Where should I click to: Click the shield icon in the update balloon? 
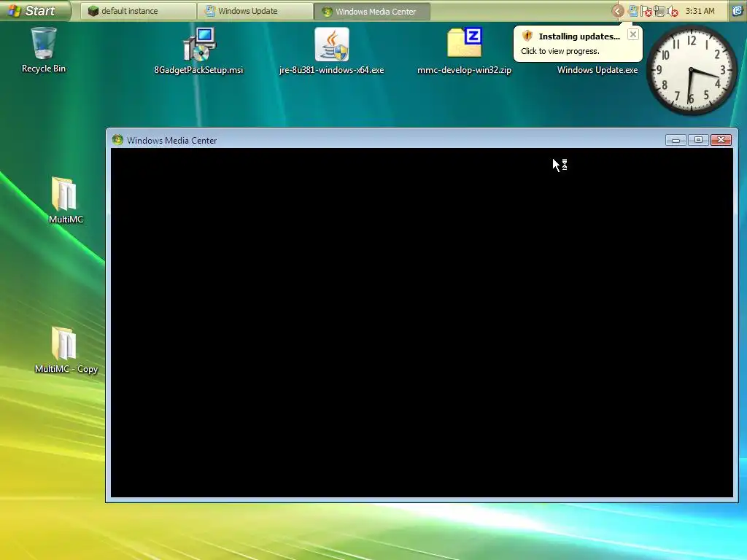tap(527, 36)
